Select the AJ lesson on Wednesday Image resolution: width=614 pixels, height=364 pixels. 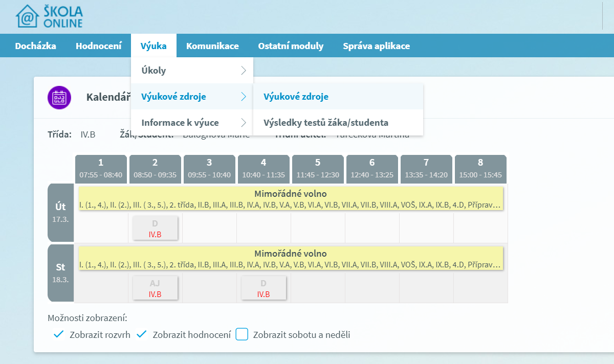[x=155, y=287]
